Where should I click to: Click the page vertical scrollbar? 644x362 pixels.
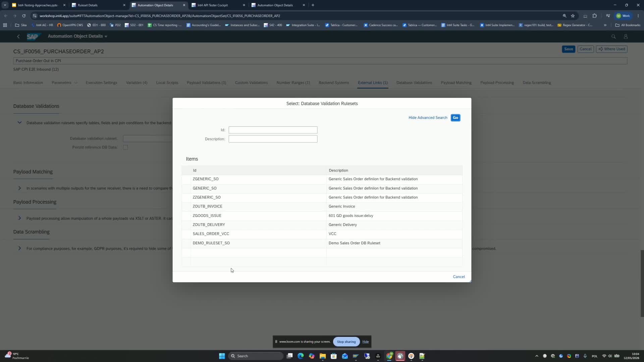click(x=642, y=283)
